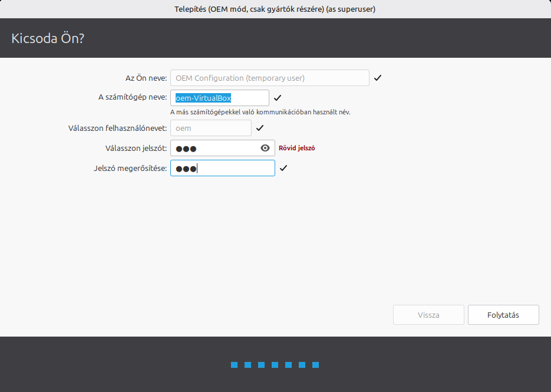Click the "Kicsoda Ön?" page heading
Viewport: 551px width, 392px height.
47,38
